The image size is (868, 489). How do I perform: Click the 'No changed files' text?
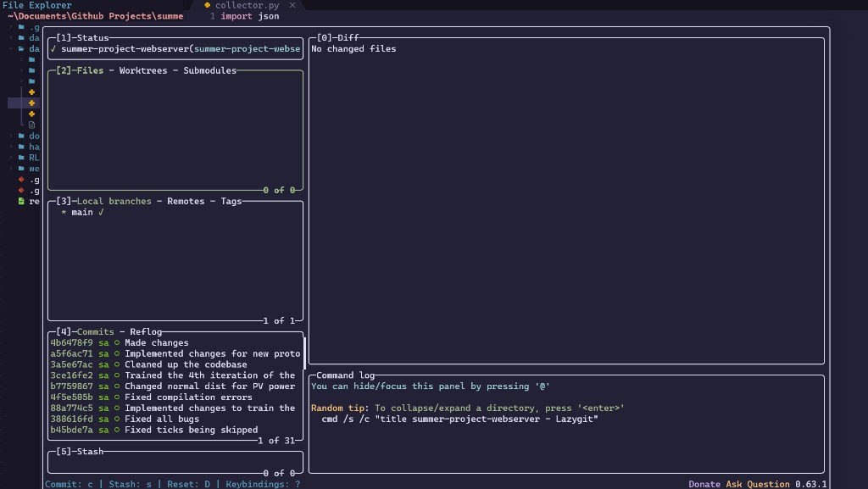(353, 48)
